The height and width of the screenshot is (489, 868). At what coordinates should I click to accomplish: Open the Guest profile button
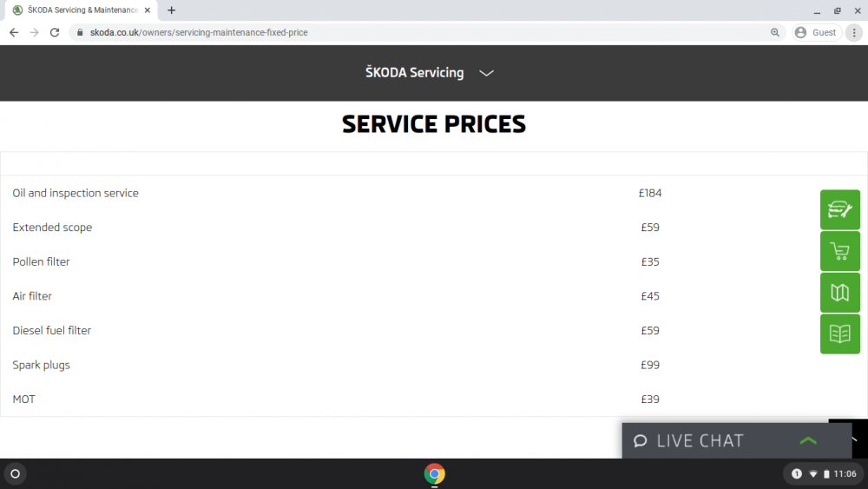817,33
